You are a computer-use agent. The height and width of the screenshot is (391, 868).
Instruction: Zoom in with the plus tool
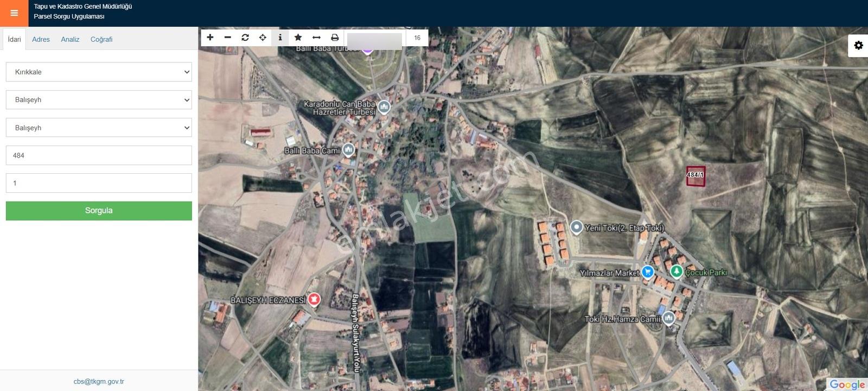[x=210, y=37]
